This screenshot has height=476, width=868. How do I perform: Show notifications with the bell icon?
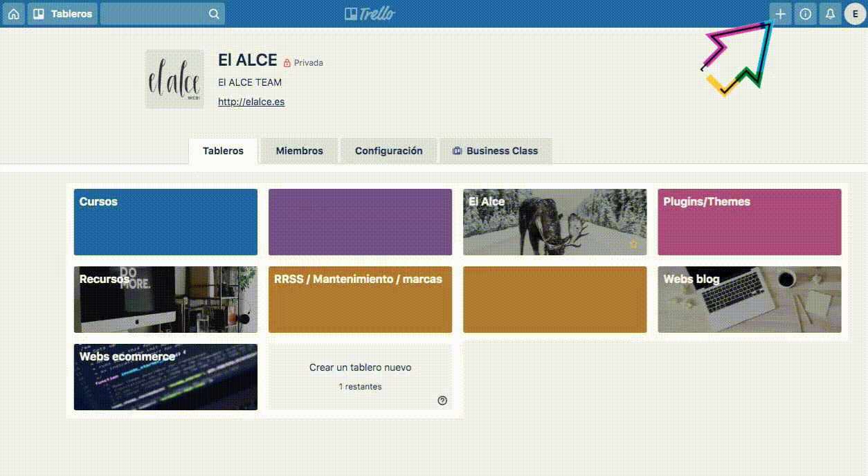pyautogui.click(x=831, y=14)
